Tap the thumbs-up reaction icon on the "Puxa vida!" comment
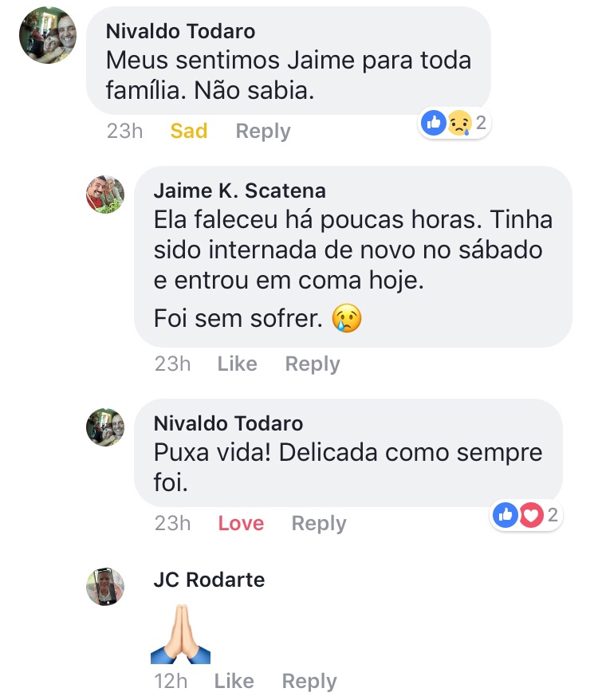This screenshot has width=598, height=700. point(506,515)
